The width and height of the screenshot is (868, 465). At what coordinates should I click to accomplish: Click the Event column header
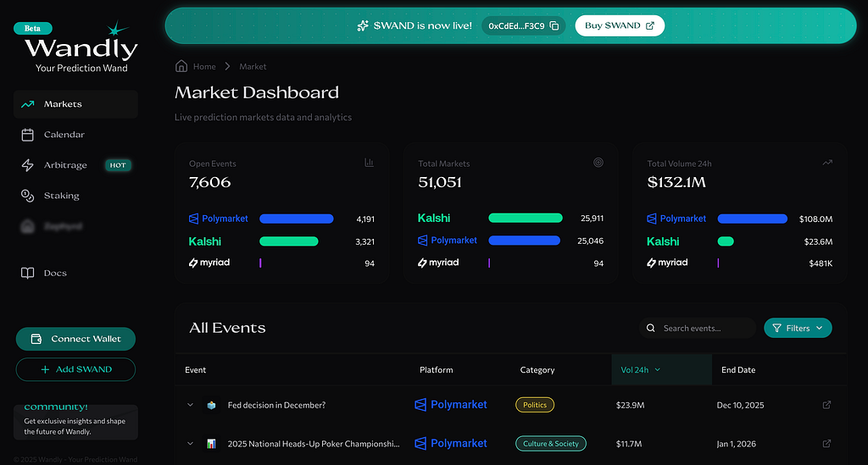(x=196, y=370)
